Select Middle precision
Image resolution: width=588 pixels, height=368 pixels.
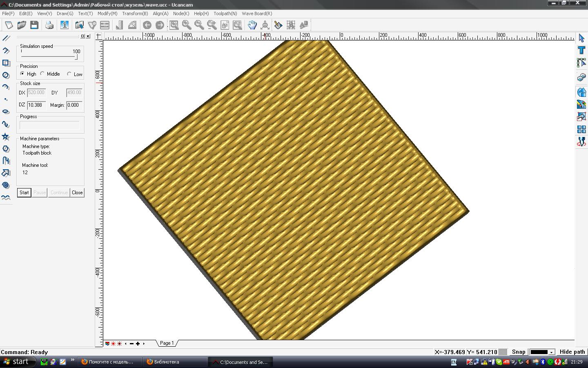(50, 74)
